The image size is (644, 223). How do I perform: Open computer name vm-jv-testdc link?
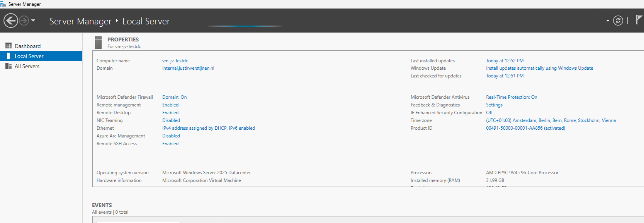click(175, 61)
